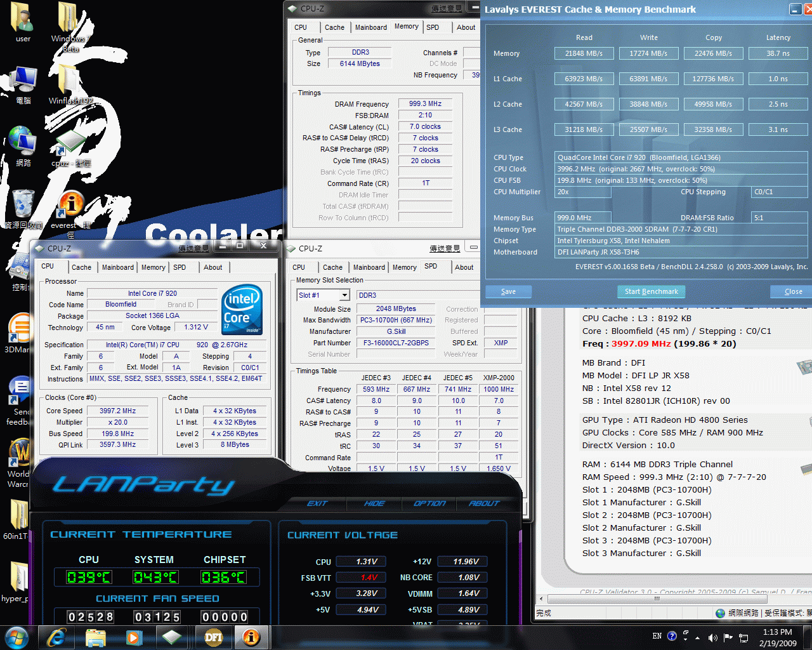Image resolution: width=812 pixels, height=650 pixels.
Task: Launch Internet Explorer from the taskbar
Action: click(x=56, y=637)
